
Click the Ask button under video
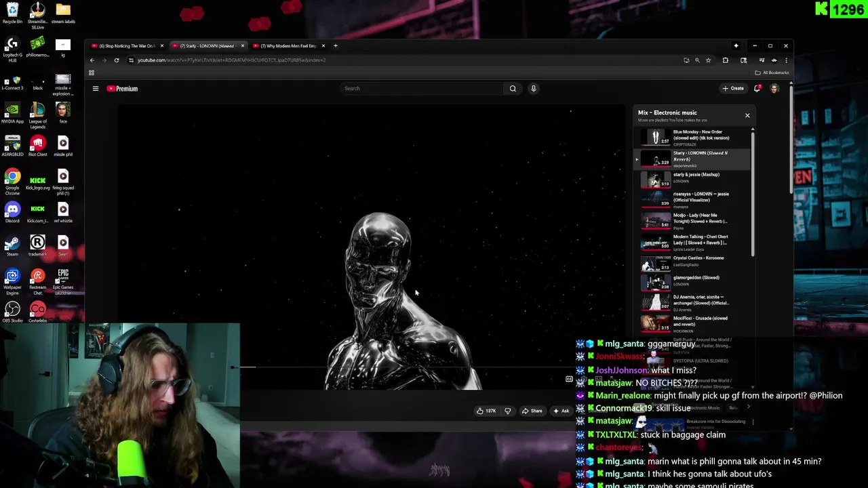(x=561, y=411)
